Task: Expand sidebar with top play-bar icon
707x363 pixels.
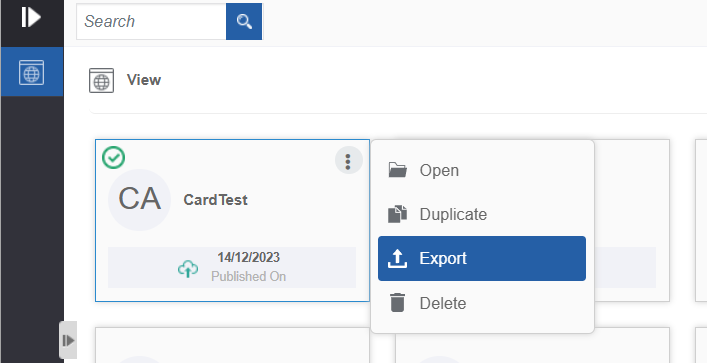Action: 31,18
